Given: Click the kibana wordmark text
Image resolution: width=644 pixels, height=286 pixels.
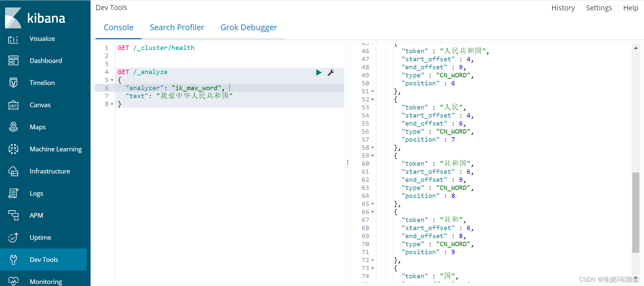Looking at the screenshot, I should coord(46,18).
